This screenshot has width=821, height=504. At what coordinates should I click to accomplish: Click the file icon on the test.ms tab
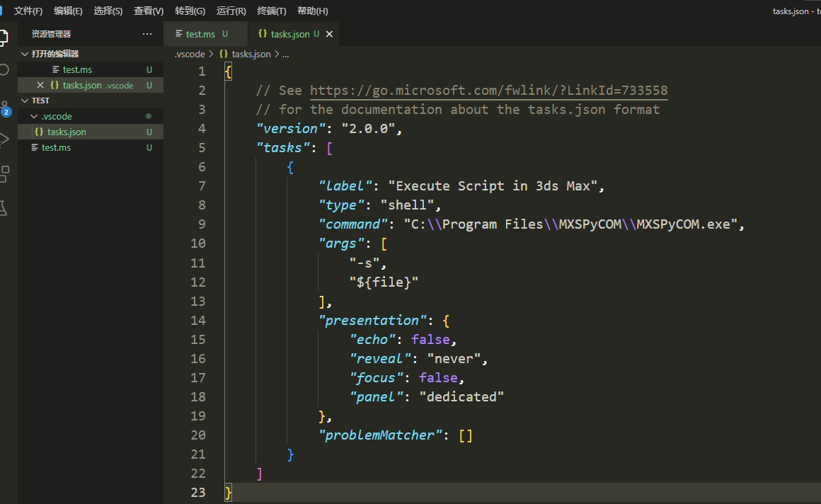pos(179,33)
